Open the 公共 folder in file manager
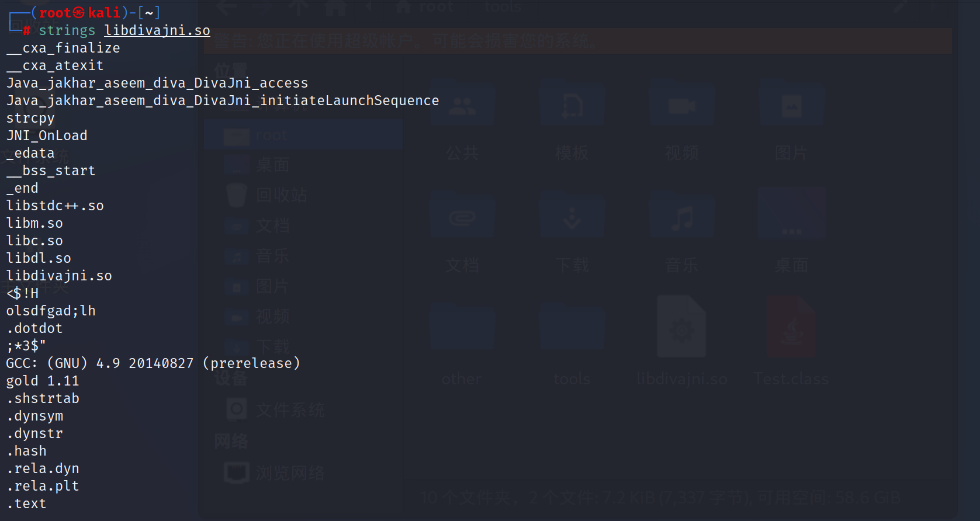The width and height of the screenshot is (980, 521). (x=462, y=105)
